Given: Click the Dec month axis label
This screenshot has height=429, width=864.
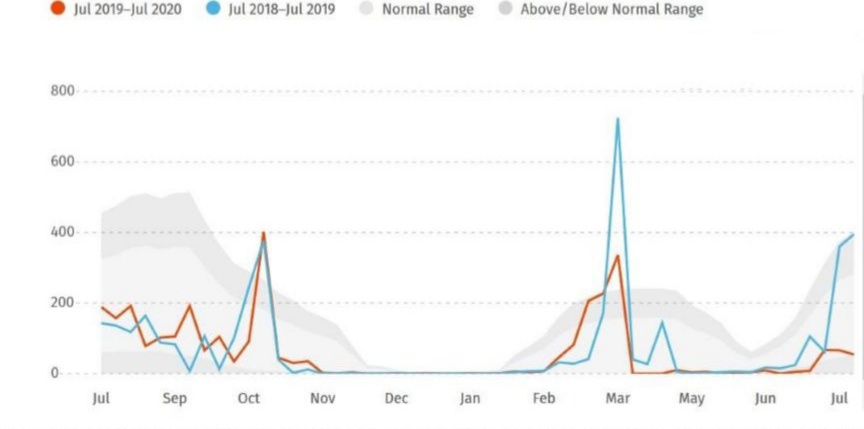Looking at the screenshot, I should pyautogui.click(x=396, y=399).
